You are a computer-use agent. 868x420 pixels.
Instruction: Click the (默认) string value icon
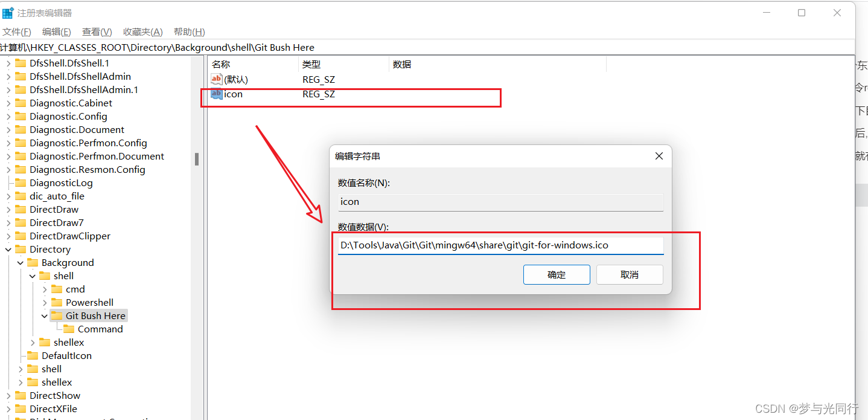point(216,79)
